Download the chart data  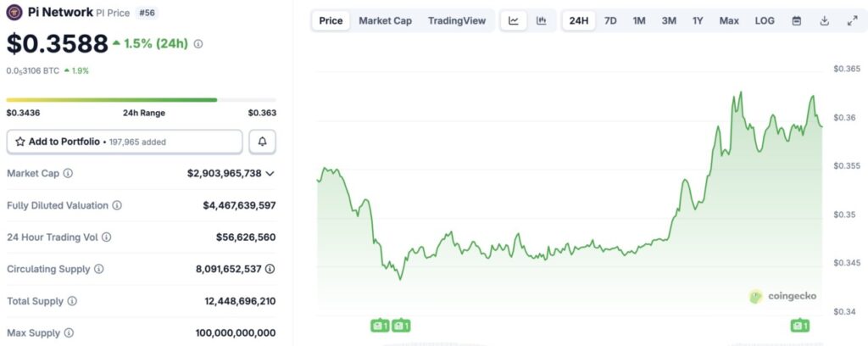click(824, 20)
